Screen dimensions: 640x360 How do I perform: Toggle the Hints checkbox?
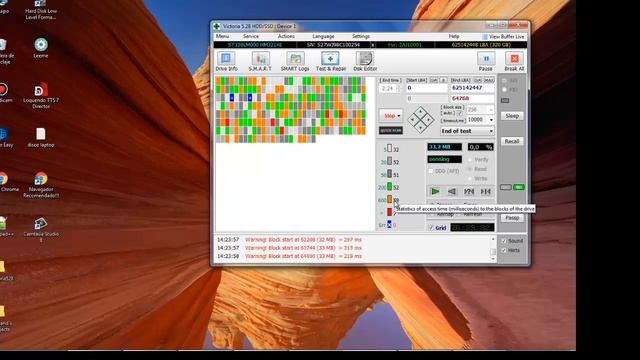click(x=504, y=250)
